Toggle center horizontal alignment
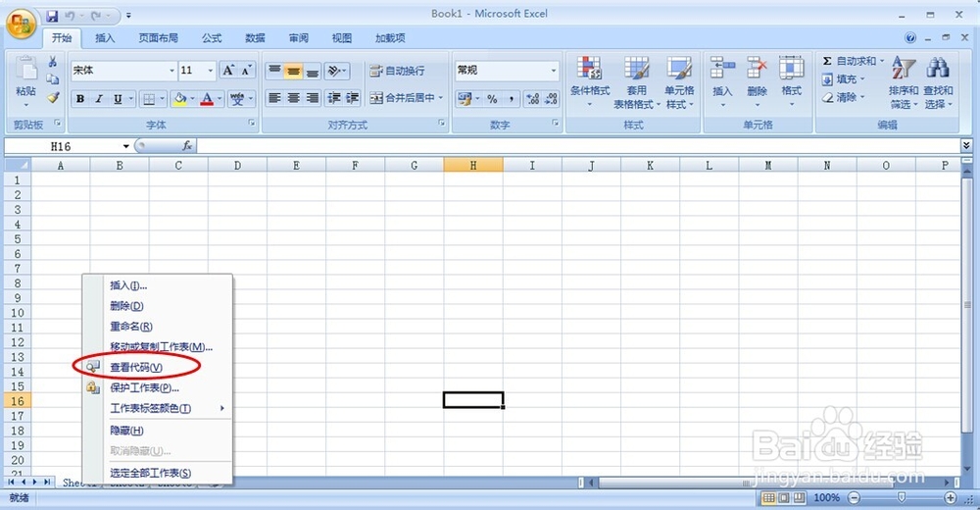 click(x=293, y=98)
